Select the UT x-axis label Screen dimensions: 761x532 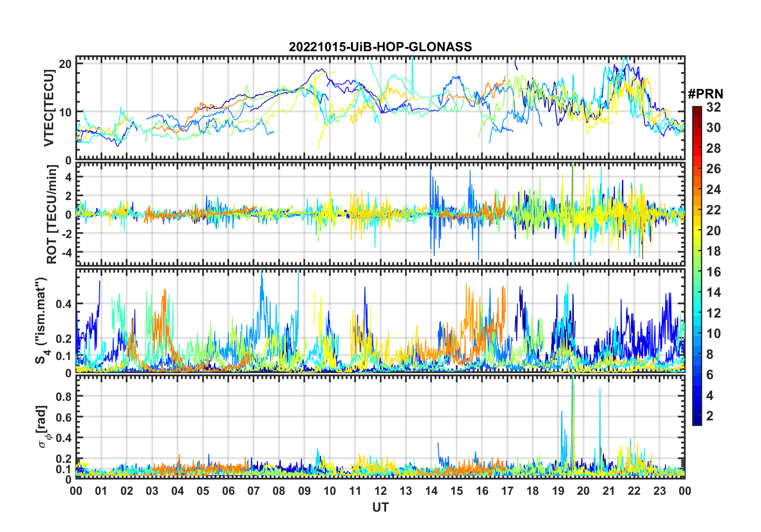(x=380, y=507)
